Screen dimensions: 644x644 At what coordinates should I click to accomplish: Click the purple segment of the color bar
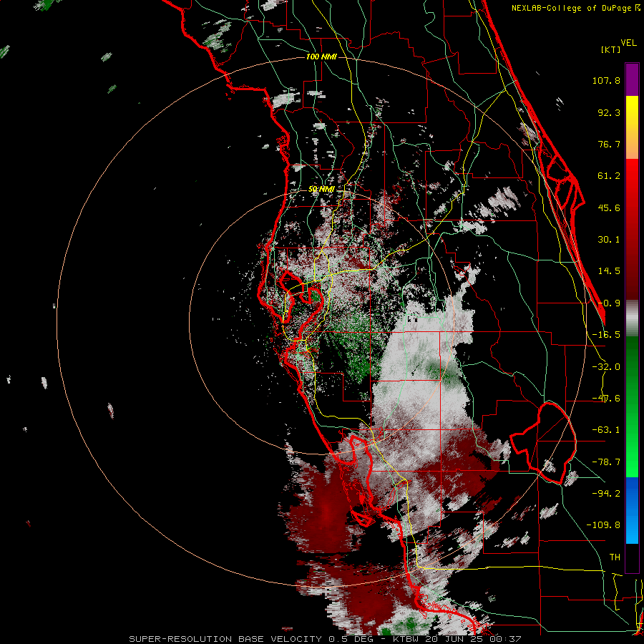click(632, 79)
